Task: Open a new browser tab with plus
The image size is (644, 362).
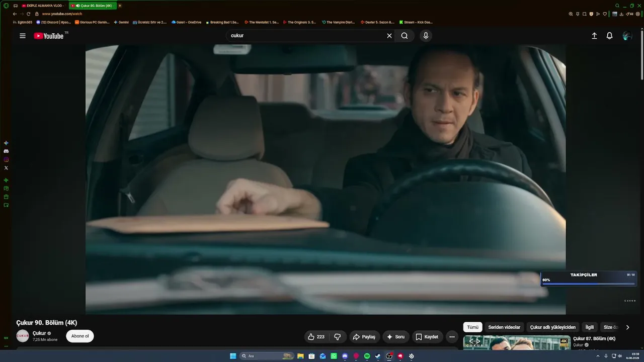Action: point(120,6)
